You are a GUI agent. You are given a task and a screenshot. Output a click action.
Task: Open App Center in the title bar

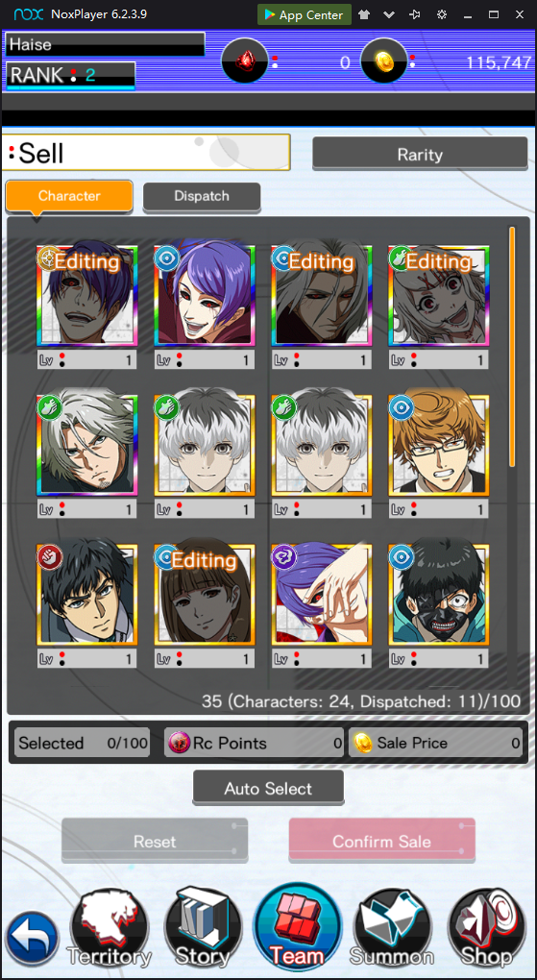tap(304, 14)
